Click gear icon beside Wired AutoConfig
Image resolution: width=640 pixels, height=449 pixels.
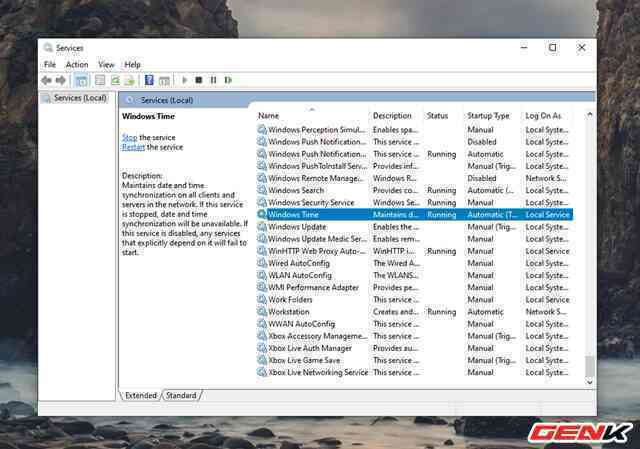(262, 263)
